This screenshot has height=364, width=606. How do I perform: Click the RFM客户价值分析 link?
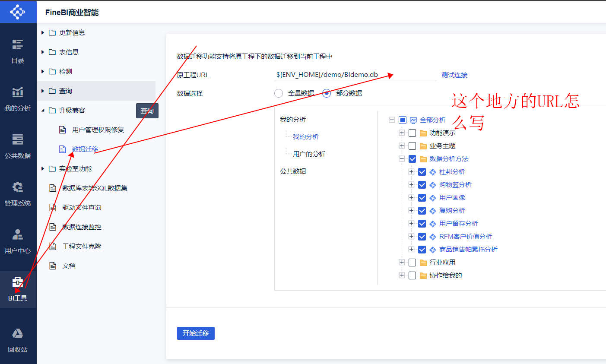click(x=466, y=237)
